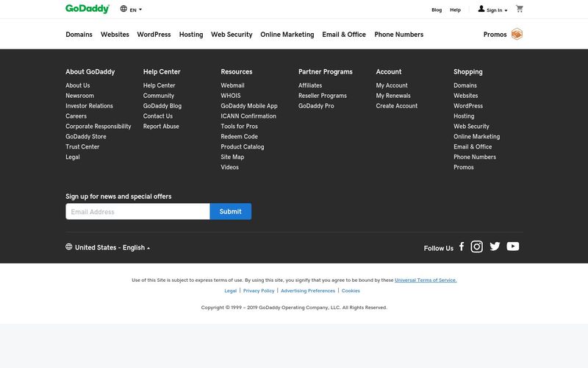The image size is (588, 368).
Task: Open the Videos link
Action: click(229, 167)
